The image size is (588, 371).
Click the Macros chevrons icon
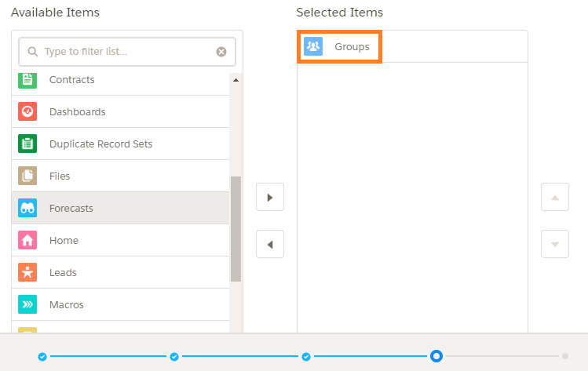point(27,304)
